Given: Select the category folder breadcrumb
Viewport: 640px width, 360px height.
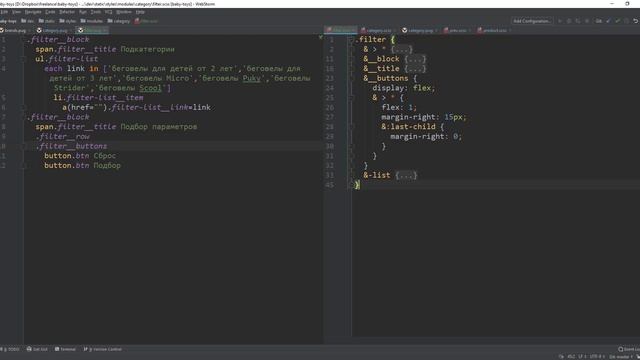Looking at the screenshot, I should [119, 21].
